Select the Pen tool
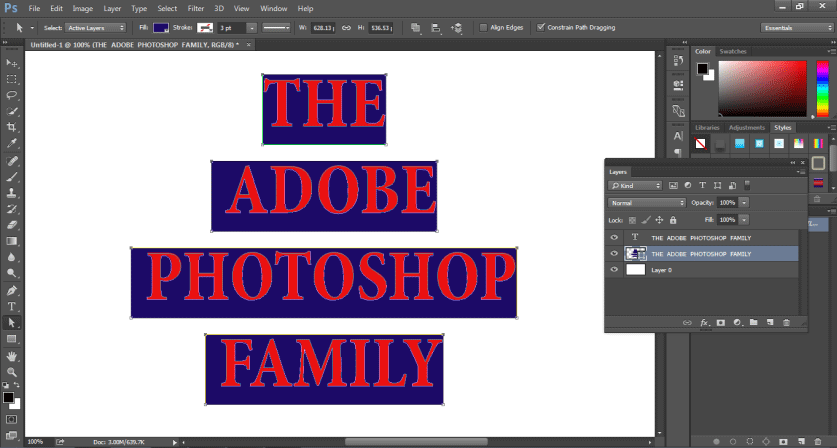837x448 pixels. point(11,290)
